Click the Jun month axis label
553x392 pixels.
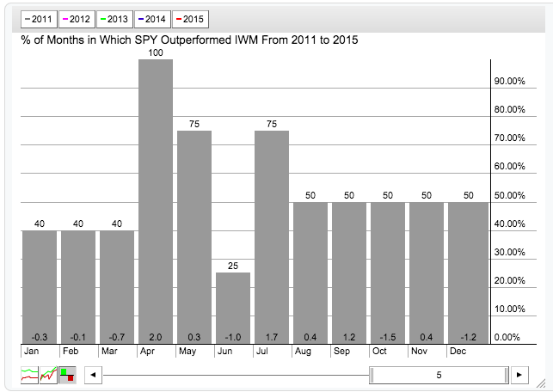click(225, 351)
